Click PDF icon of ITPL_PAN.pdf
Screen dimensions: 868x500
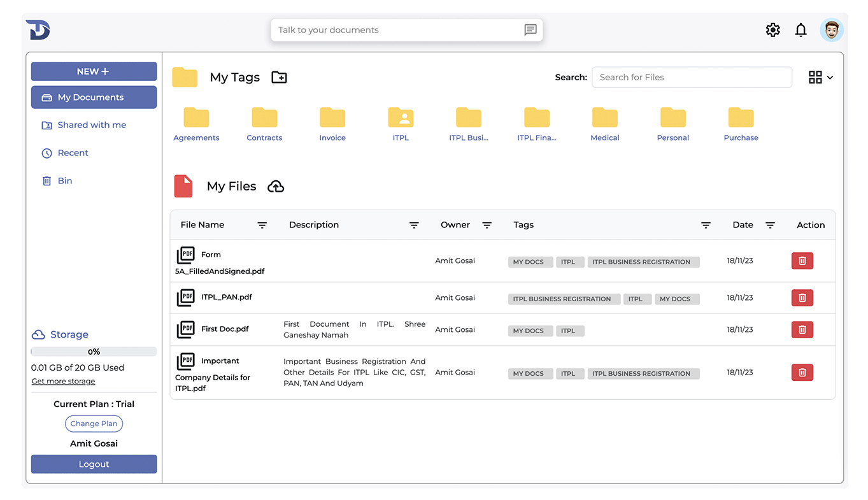pyautogui.click(x=185, y=297)
